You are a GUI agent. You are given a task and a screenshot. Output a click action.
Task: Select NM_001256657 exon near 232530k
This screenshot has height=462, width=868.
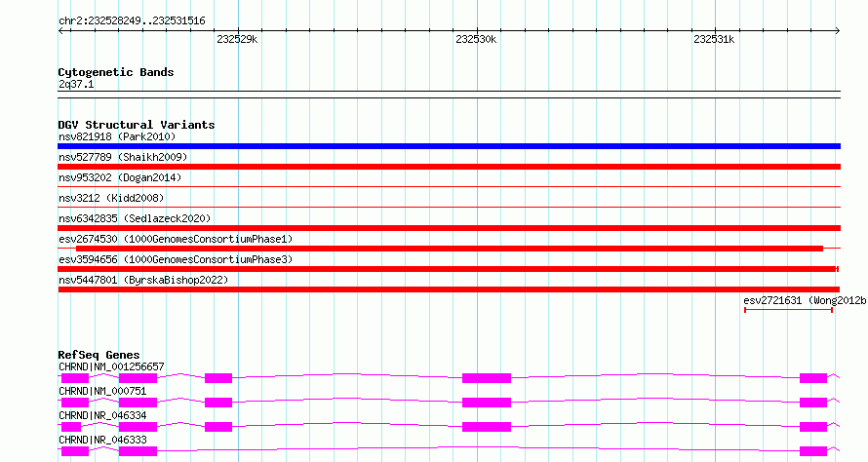487,378
